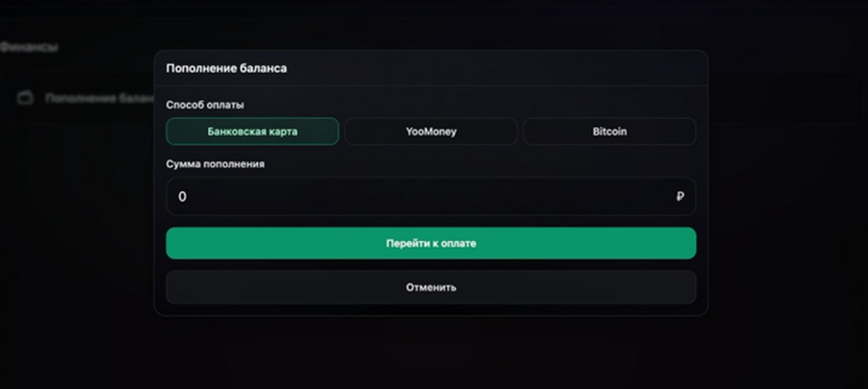Click the green proceed-to-payment button

(431, 243)
